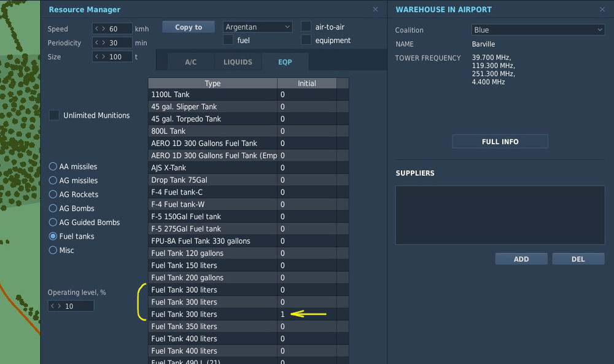Add a supplier with ADD button
The image size is (614, 364).
[x=521, y=259]
